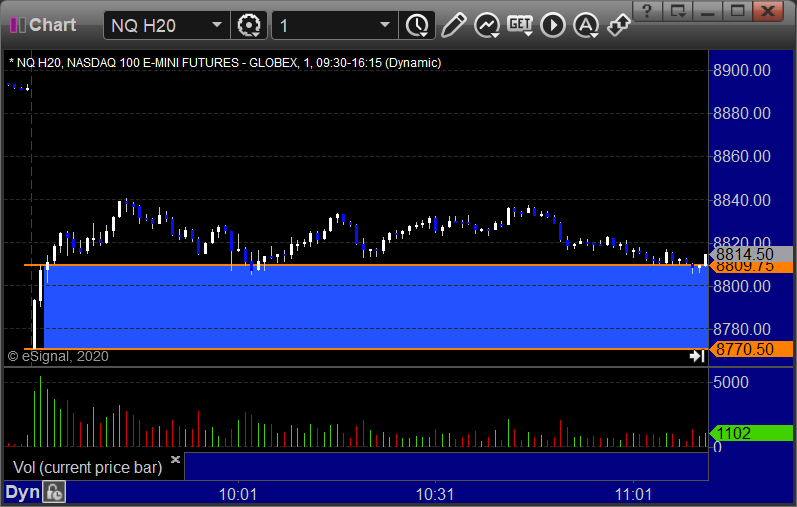Open the studies chart-line icon menu
The height and width of the screenshot is (507, 797).
click(x=486, y=25)
